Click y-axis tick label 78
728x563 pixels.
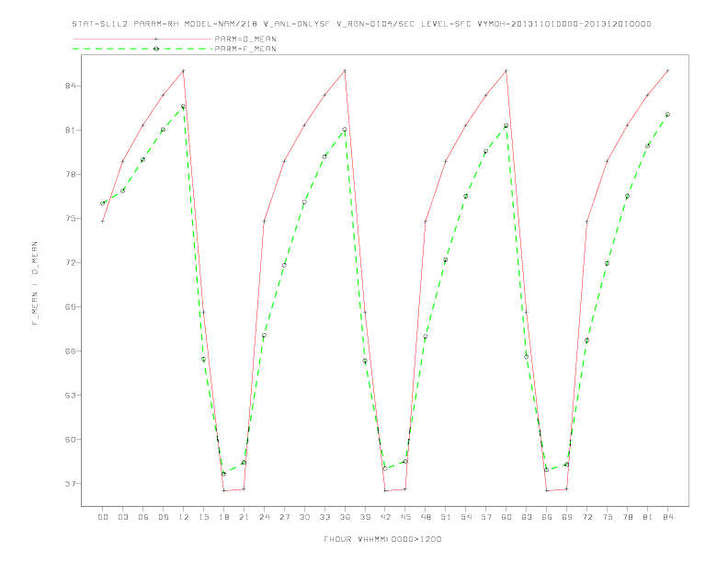(70, 174)
